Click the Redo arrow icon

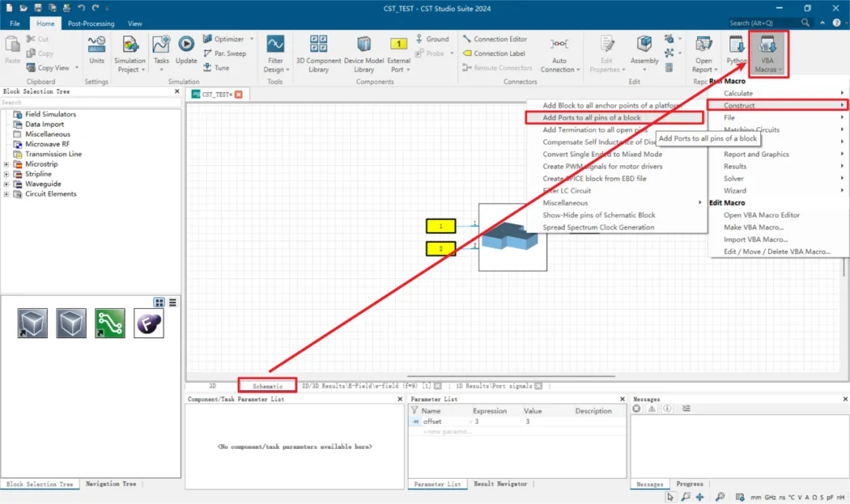[x=95, y=8]
